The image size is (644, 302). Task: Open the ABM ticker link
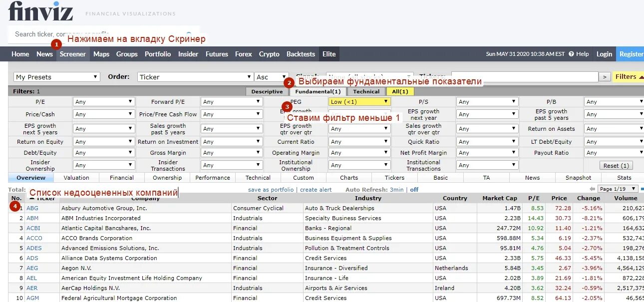pyautogui.click(x=32, y=218)
